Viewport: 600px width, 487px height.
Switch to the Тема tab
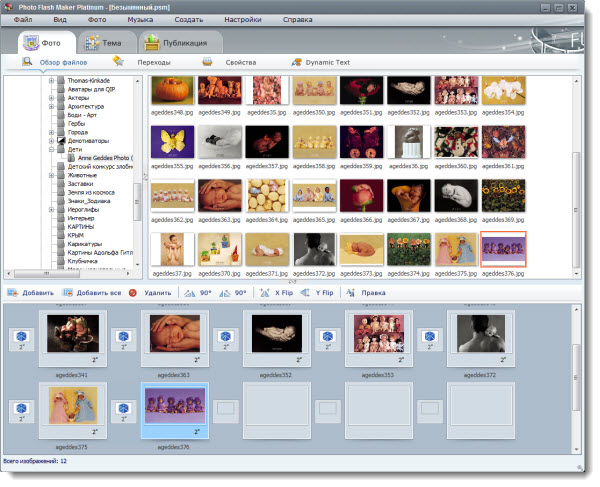coord(105,43)
